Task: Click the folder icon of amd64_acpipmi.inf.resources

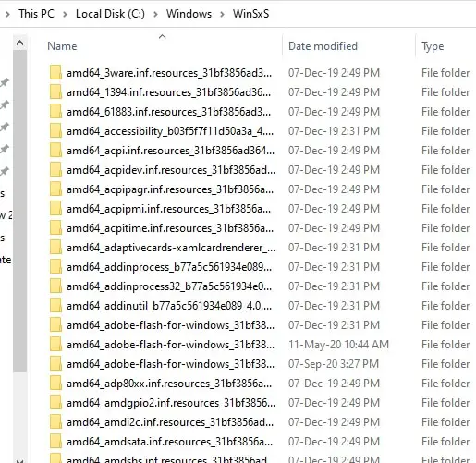Action: 55,209
